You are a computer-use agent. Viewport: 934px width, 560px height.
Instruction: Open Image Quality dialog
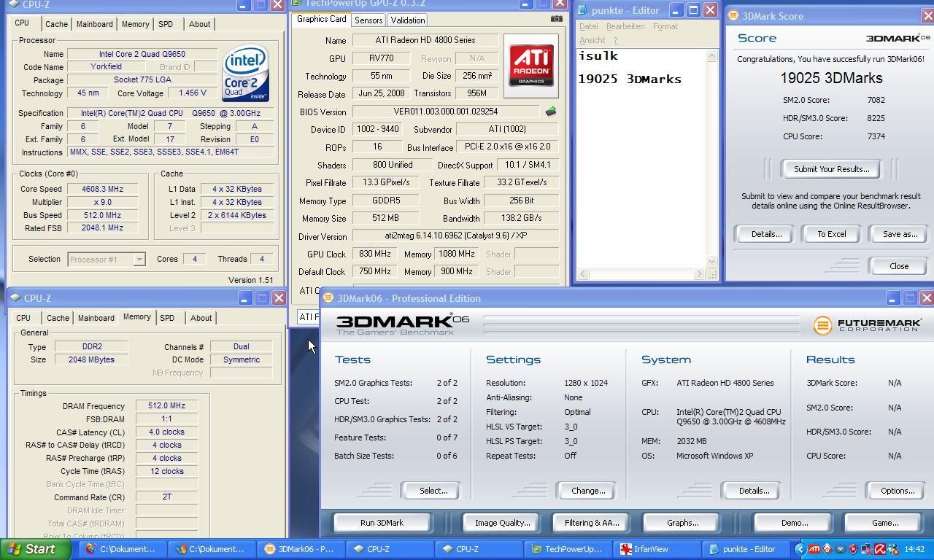[502, 523]
